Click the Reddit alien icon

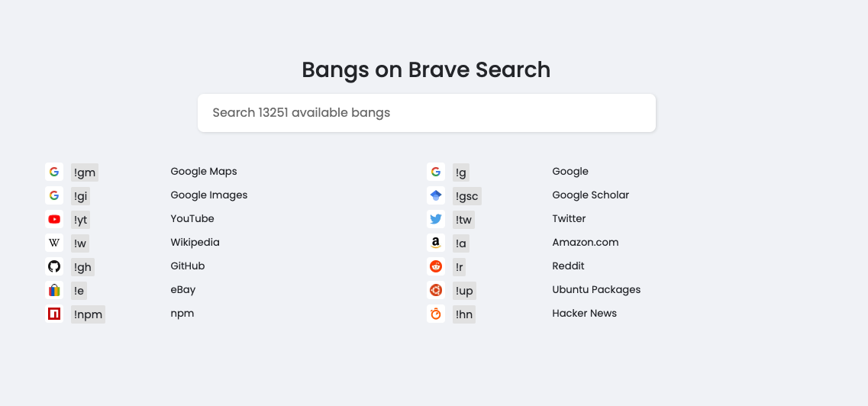(436, 266)
